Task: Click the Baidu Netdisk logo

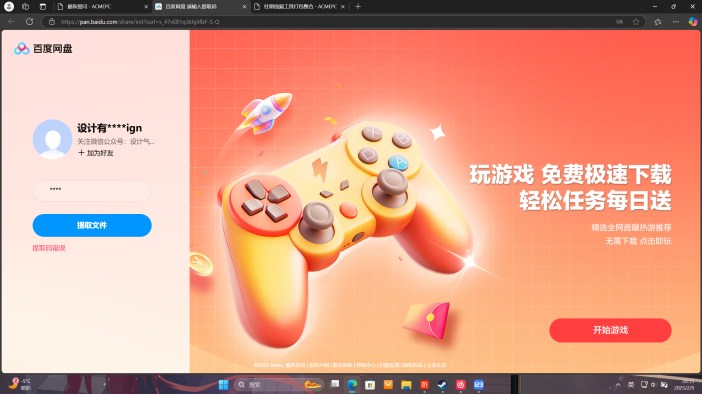Action: pos(43,48)
